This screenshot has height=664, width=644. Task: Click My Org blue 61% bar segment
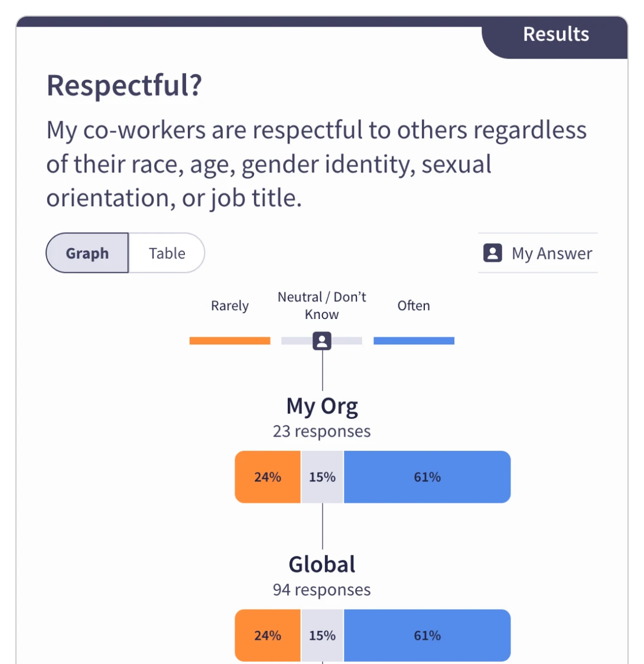tap(427, 477)
